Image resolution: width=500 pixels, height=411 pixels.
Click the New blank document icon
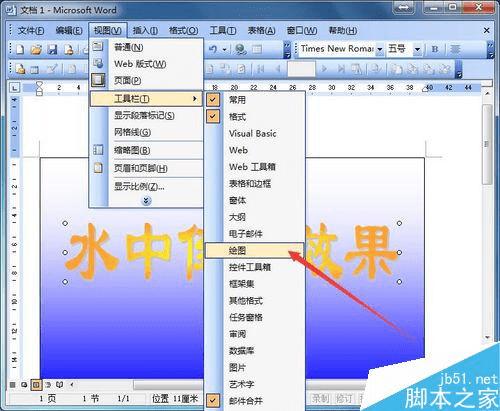point(20,50)
